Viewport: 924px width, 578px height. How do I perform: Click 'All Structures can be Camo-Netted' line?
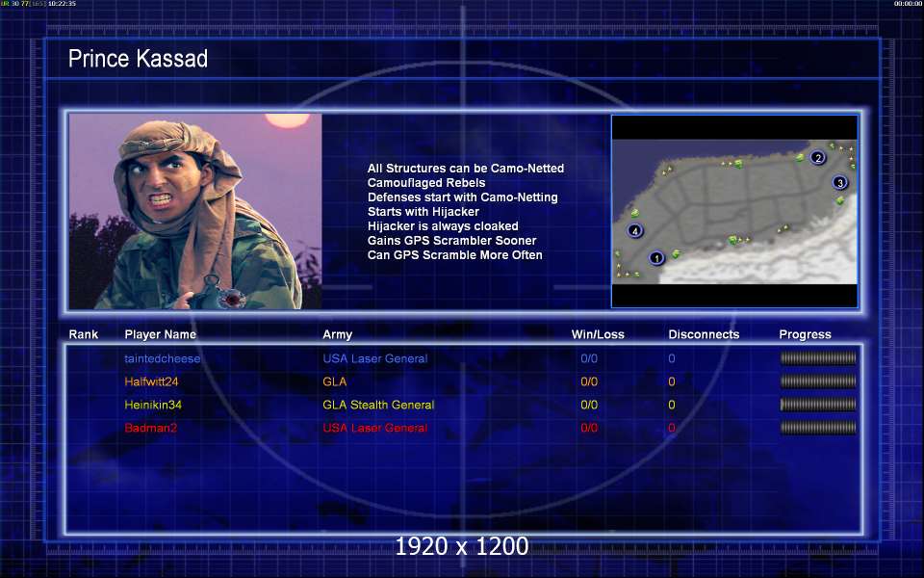pos(466,168)
